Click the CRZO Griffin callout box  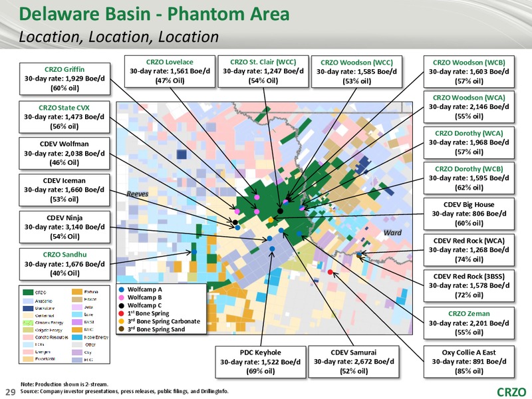65,78
